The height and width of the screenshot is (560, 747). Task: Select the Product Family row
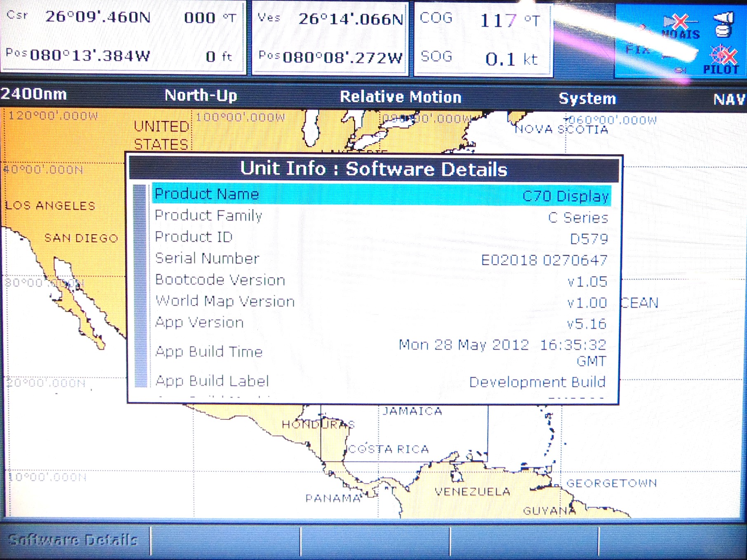(381, 216)
